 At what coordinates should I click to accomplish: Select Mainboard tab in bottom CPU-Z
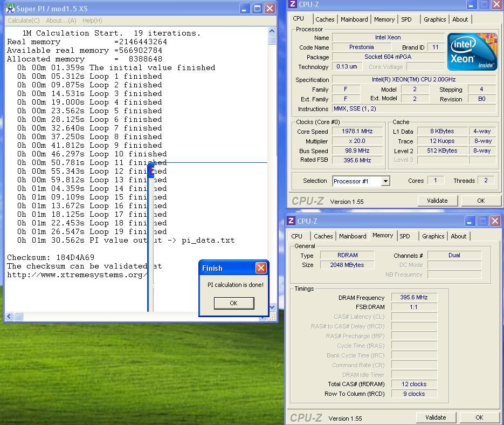353,236
